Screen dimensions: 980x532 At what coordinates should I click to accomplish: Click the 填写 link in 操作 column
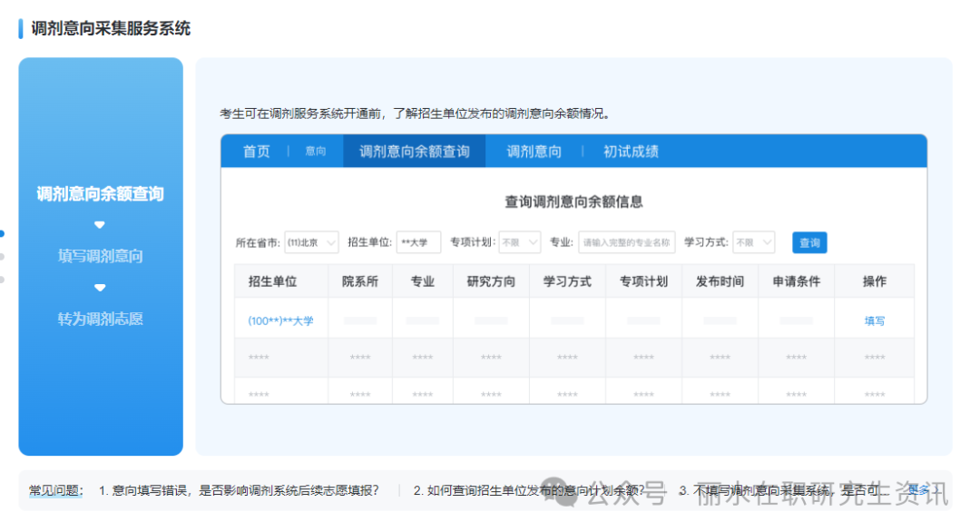[874, 320]
